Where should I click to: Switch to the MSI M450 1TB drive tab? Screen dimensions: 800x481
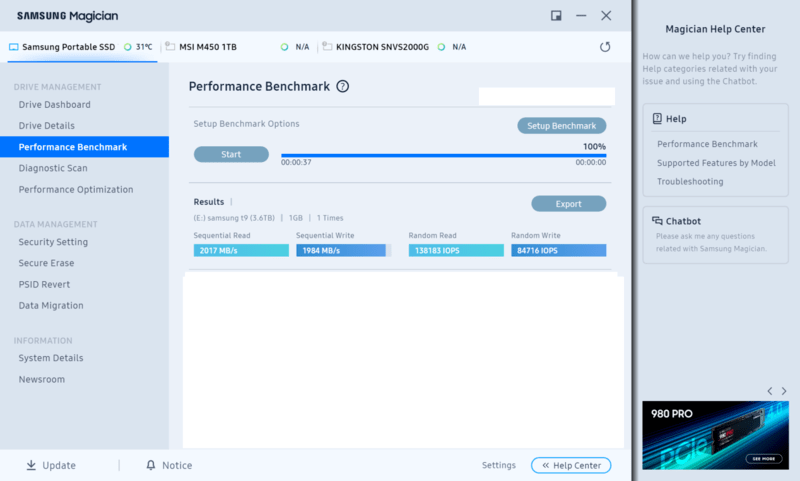click(x=207, y=47)
